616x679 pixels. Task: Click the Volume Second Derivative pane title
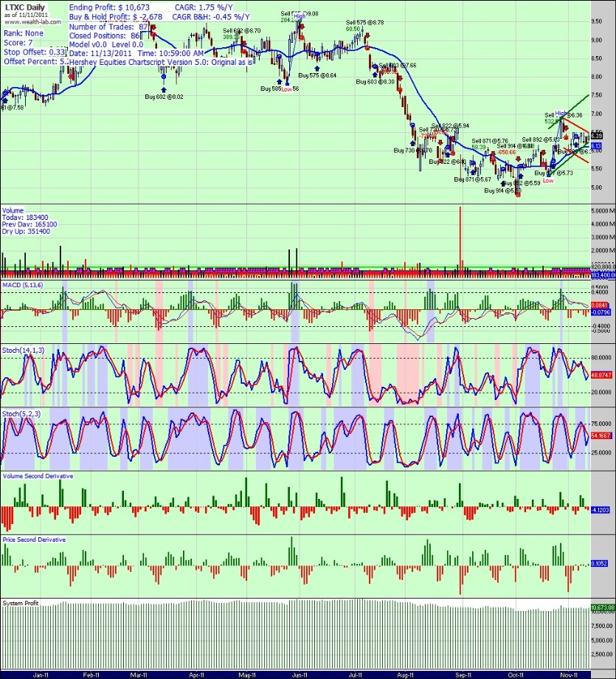38,477
